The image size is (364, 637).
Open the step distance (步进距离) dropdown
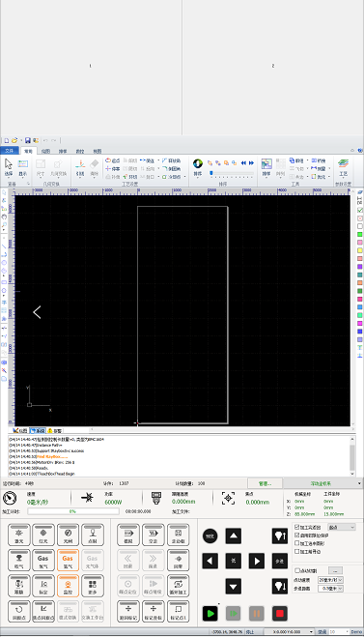coord(331,589)
